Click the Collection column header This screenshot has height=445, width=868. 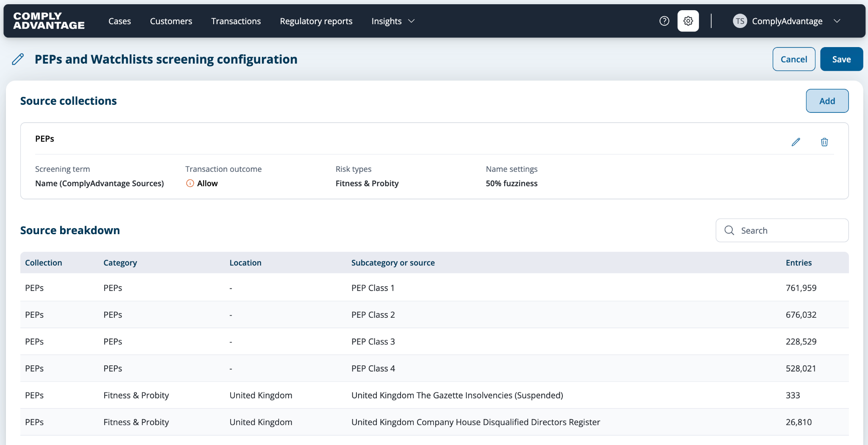pos(44,263)
